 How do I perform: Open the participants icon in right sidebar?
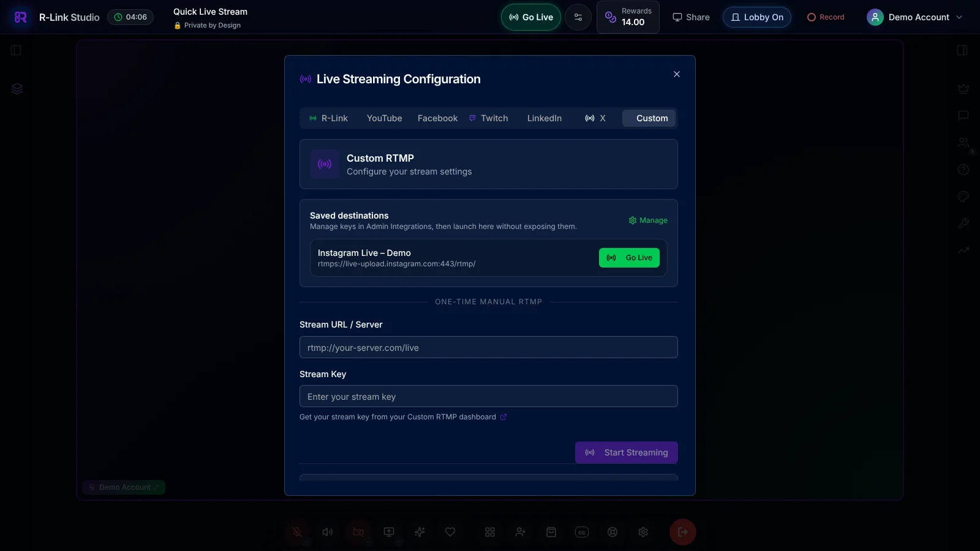tap(963, 143)
